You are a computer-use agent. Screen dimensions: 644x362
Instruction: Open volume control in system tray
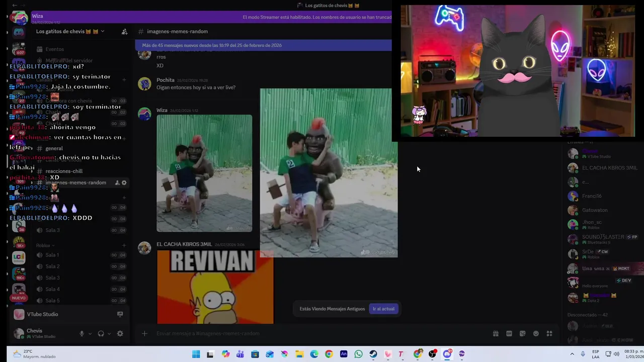click(616, 354)
